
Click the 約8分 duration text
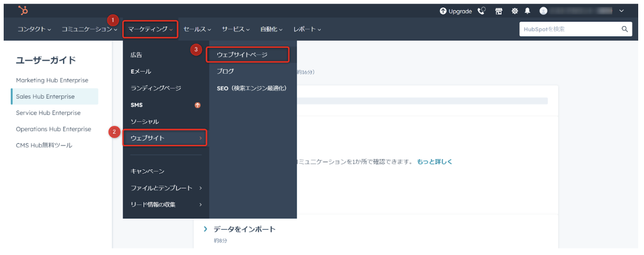click(x=219, y=240)
